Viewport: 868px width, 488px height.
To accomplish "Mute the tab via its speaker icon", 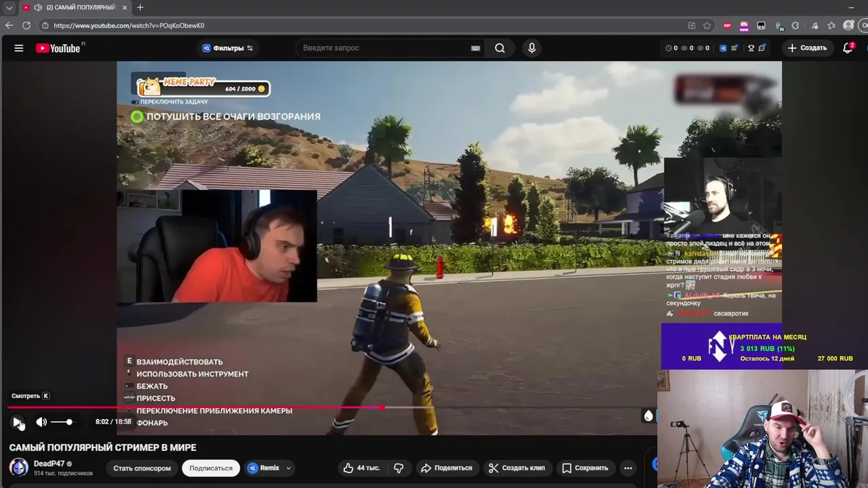I will point(38,7).
